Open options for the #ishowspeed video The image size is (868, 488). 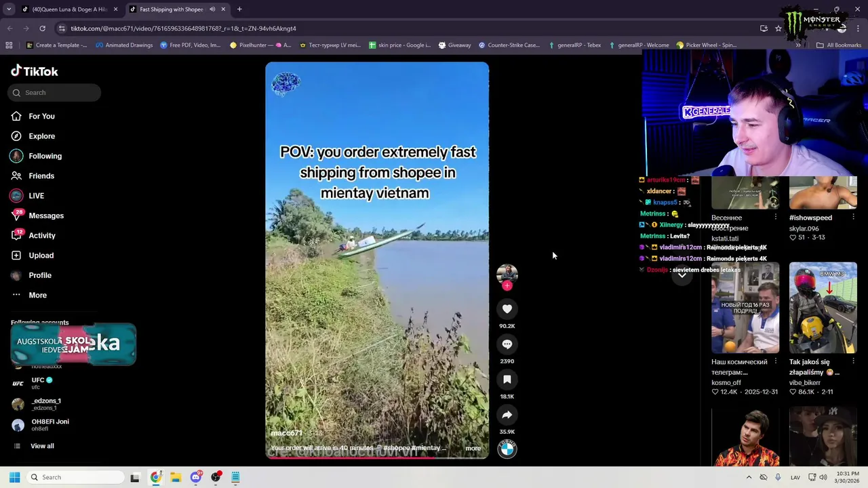click(x=853, y=218)
